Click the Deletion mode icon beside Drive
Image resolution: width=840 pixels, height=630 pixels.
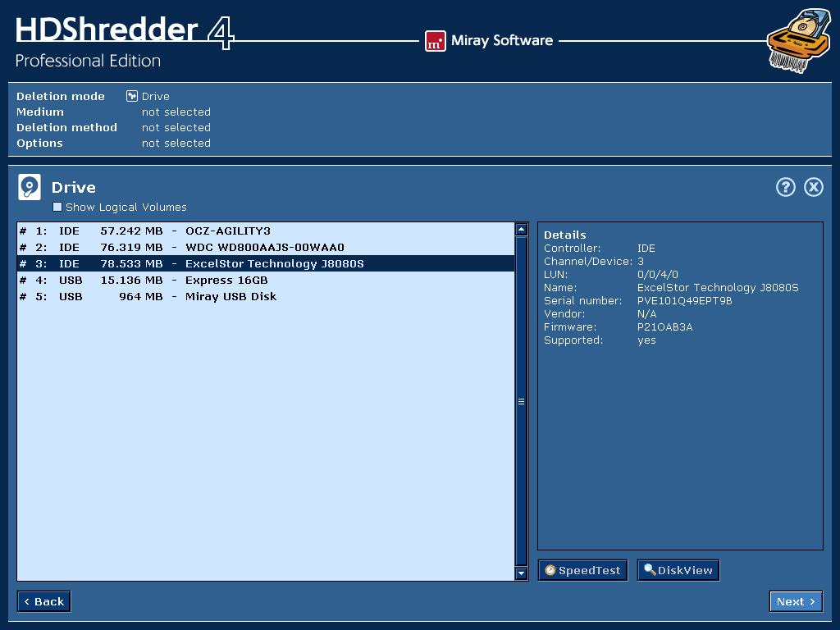(x=131, y=95)
